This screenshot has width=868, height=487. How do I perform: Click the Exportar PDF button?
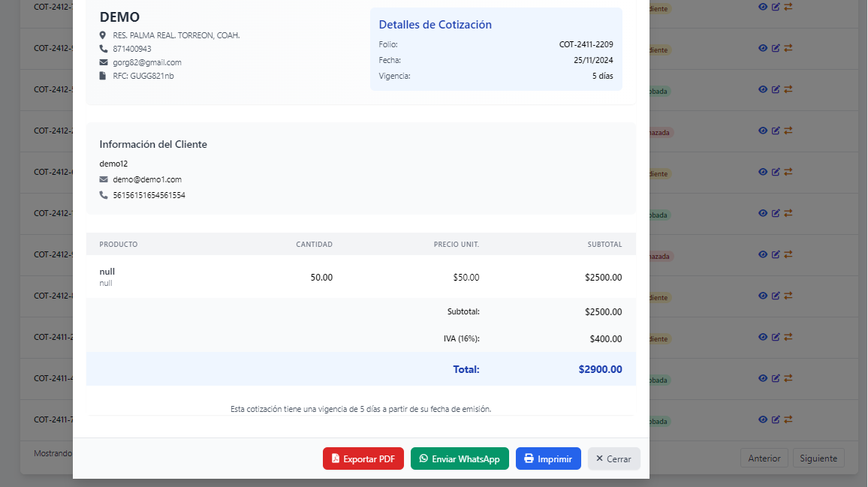click(x=363, y=458)
